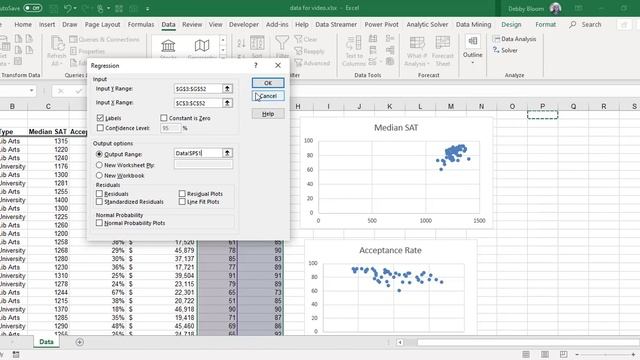Click Output Range cell selector icon
Screen dimensions: 640x360
(227, 153)
